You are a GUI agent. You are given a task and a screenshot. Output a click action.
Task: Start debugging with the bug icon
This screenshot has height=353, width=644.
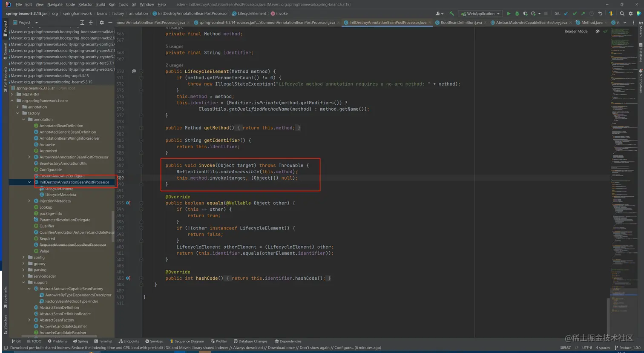click(x=517, y=14)
